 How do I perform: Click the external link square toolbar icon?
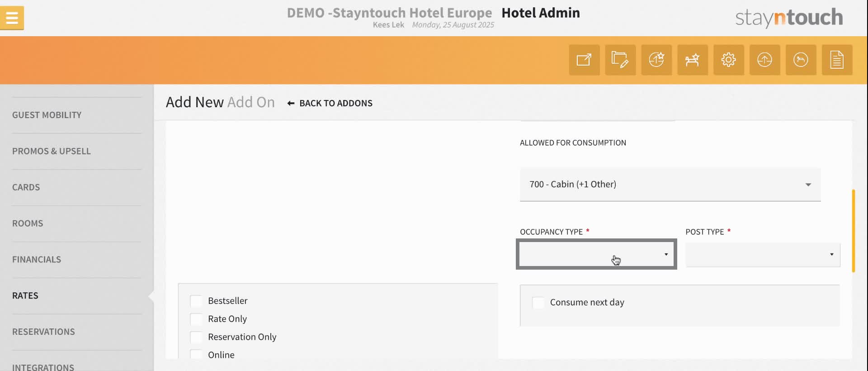[584, 60]
